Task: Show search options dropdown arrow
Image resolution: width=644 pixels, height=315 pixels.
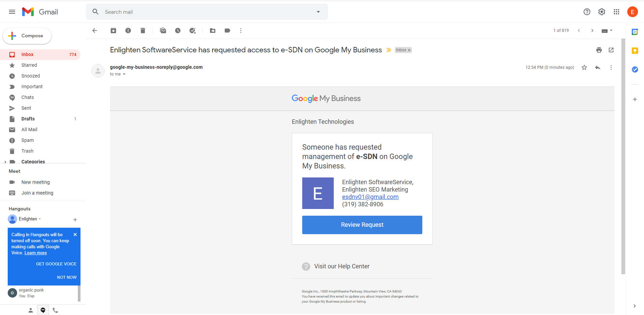Action: pos(318,12)
